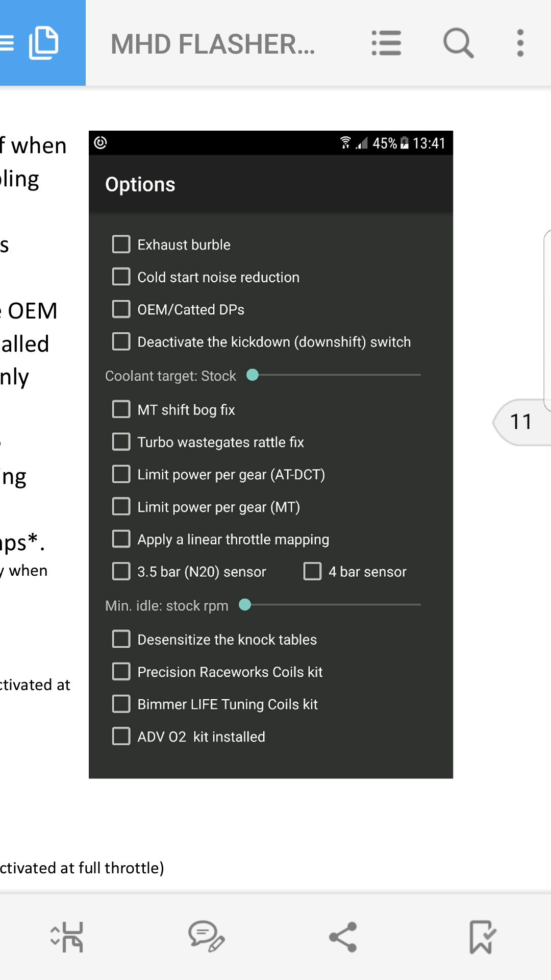Tap the comment annotation icon
Screen dimensions: 551x980
pos(206,937)
